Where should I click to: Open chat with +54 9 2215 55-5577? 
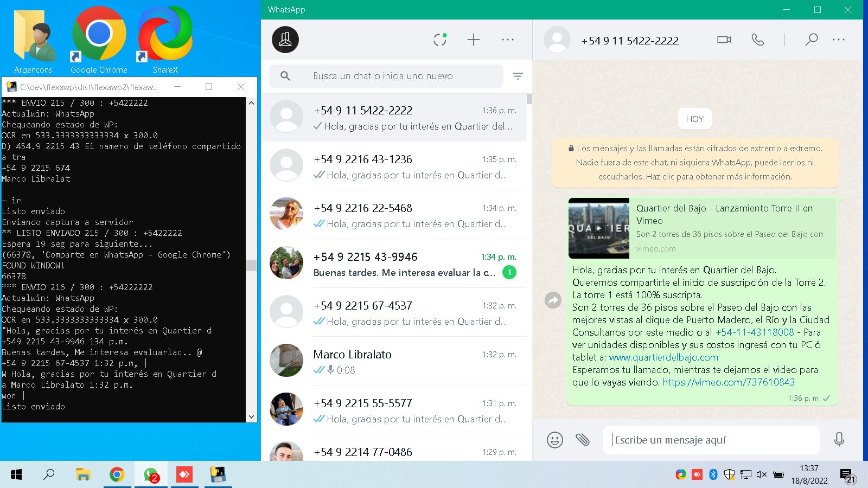[394, 410]
